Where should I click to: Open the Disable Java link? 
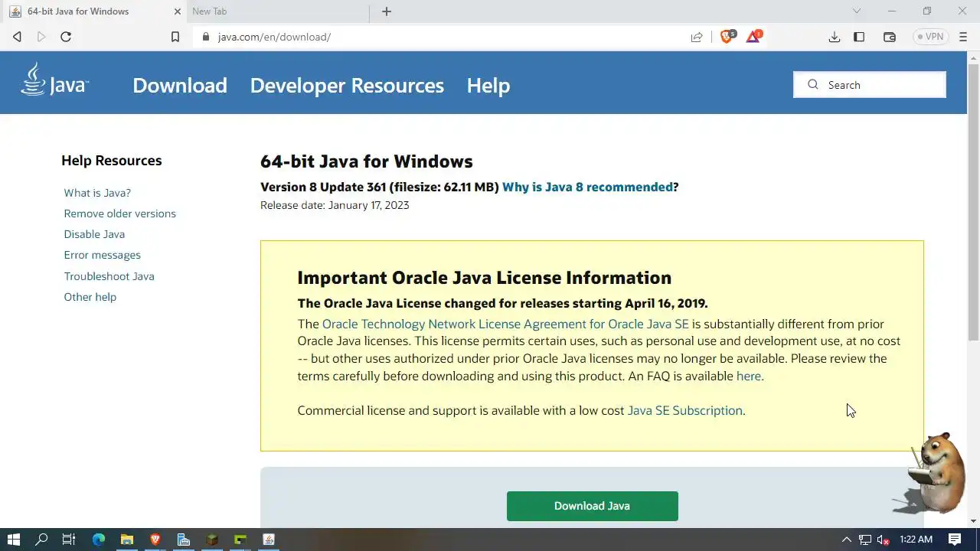pyautogui.click(x=94, y=234)
